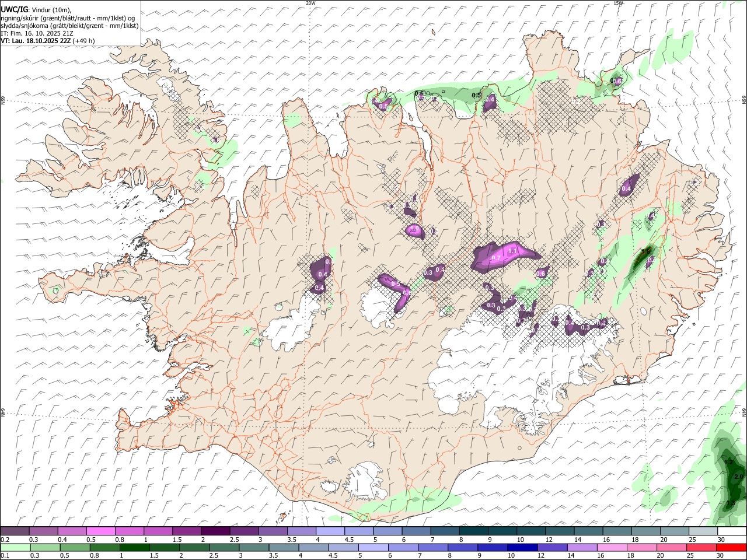
Task: Click the 1.1 snowfall value in central highlands
Action: pos(512,251)
